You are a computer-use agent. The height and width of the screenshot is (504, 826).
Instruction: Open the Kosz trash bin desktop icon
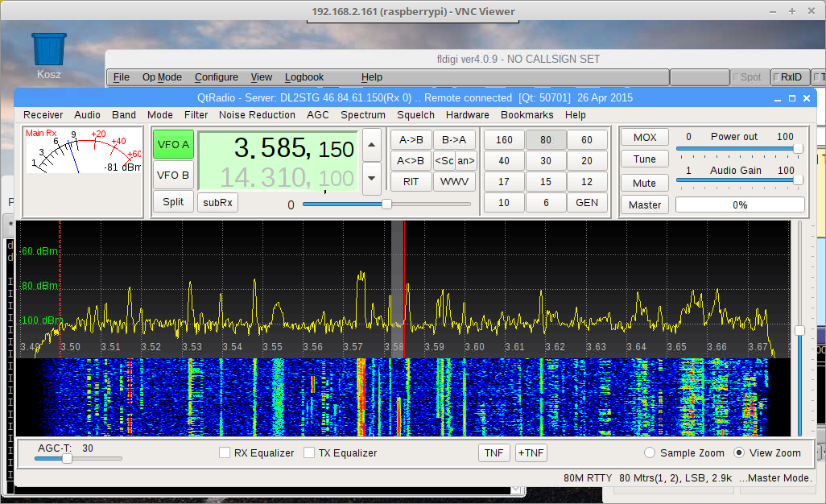(49, 50)
